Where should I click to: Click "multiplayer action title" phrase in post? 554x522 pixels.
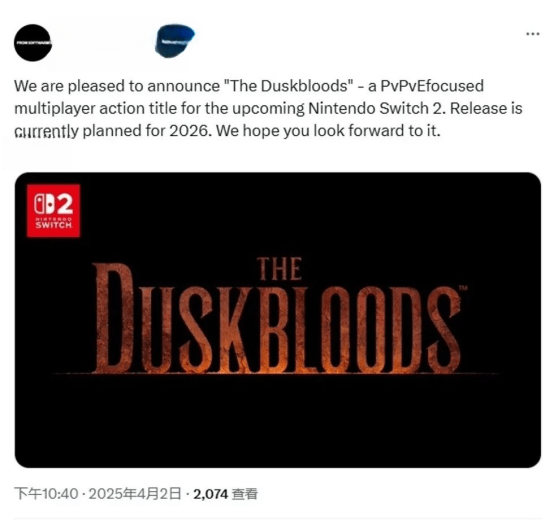pos(95,108)
